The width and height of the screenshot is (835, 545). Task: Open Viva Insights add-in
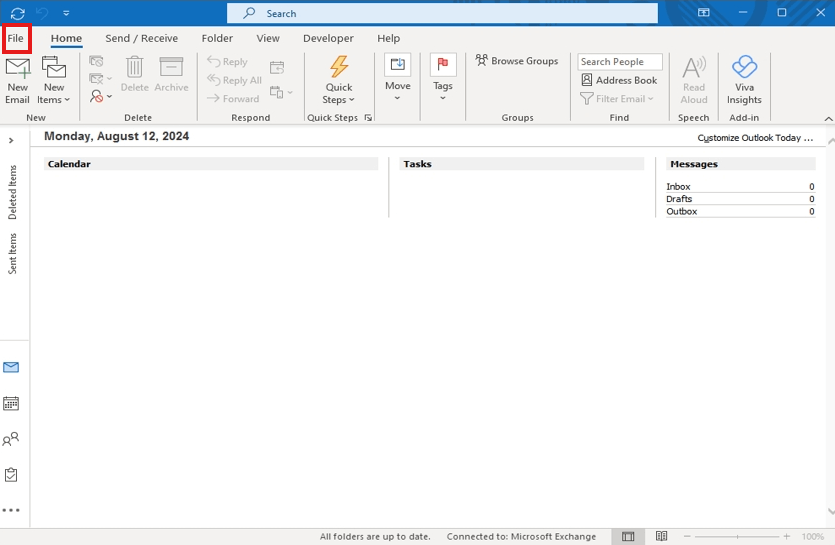744,80
